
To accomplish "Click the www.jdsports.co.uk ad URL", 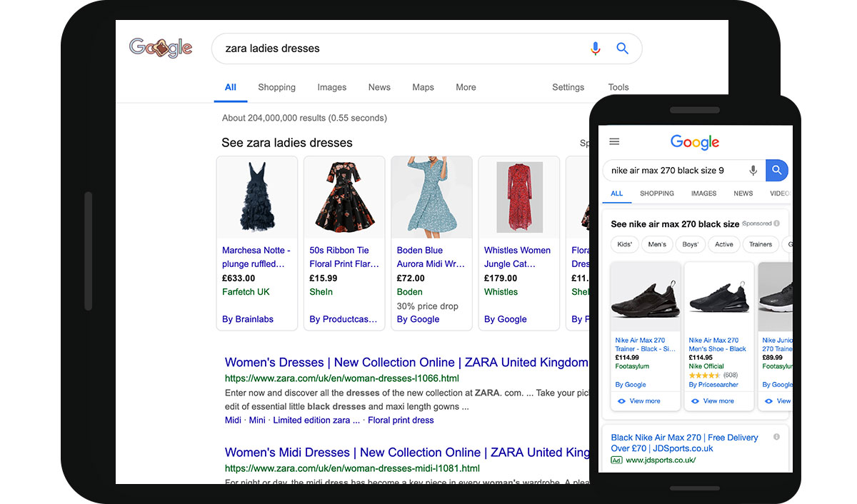I will point(661,460).
